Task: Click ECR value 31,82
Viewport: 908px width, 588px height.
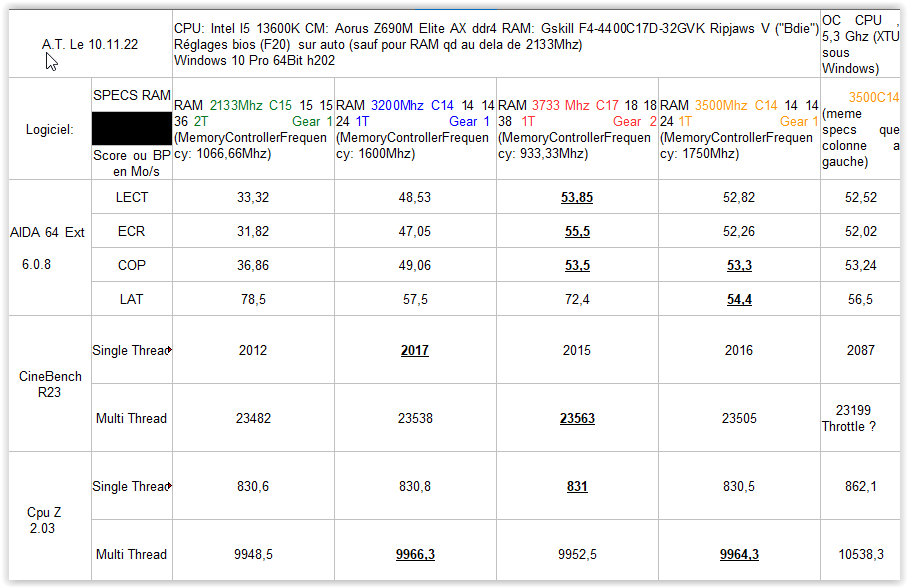Action: pos(253,231)
